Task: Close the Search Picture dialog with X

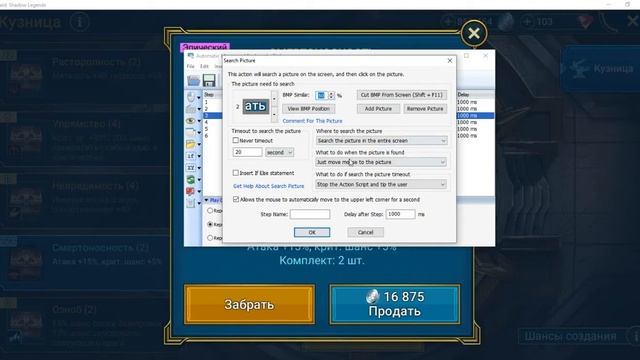Action: pos(450,60)
